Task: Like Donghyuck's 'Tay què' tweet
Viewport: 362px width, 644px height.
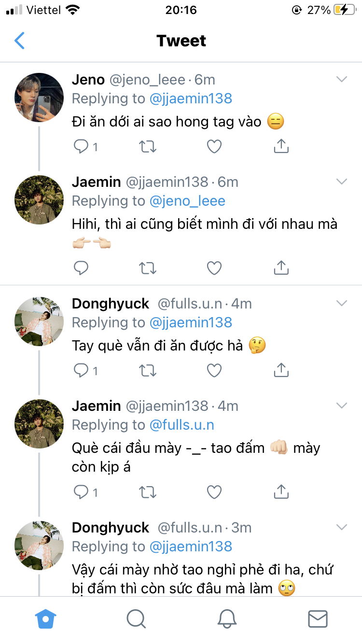Action: [x=214, y=370]
